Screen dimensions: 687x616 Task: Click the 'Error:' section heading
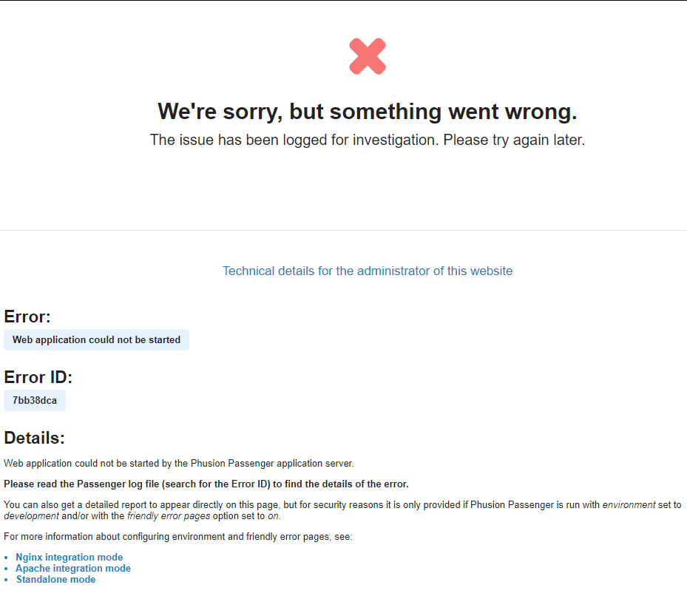tap(27, 317)
